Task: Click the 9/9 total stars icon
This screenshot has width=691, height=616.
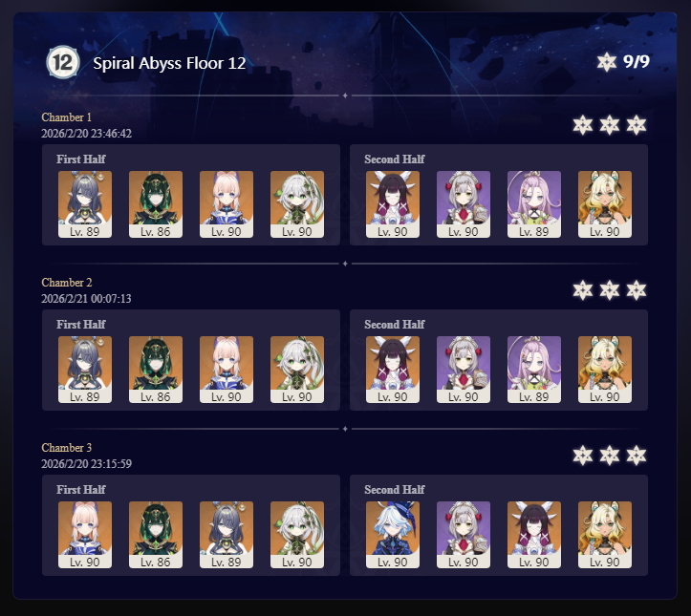Action: click(606, 62)
